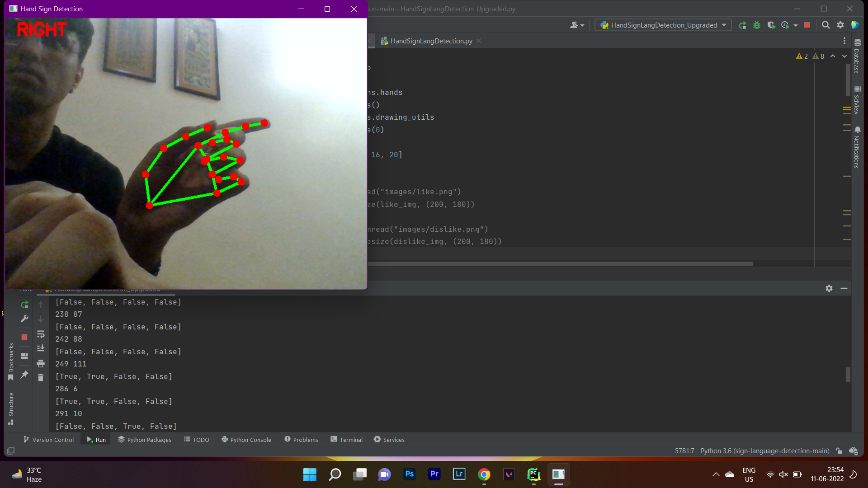Image resolution: width=868 pixels, height=488 pixels.
Task: Open Search Everywhere magnifier icon
Action: 826,25
